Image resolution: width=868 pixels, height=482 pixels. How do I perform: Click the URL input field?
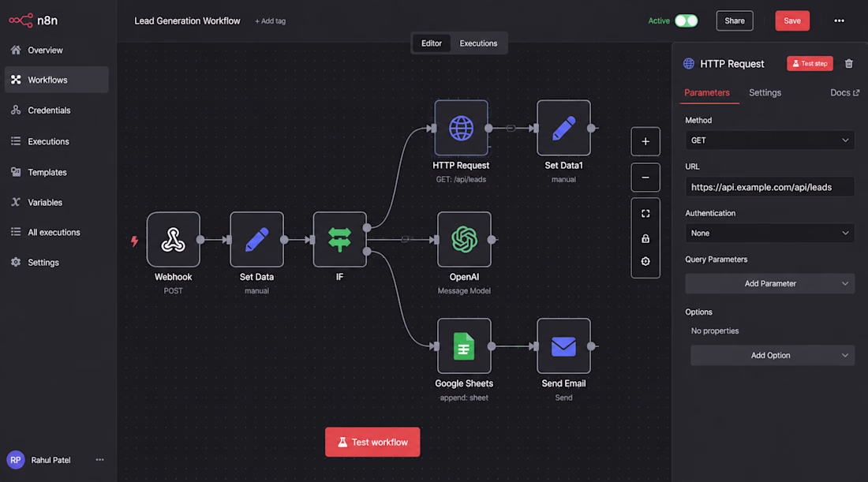769,187
